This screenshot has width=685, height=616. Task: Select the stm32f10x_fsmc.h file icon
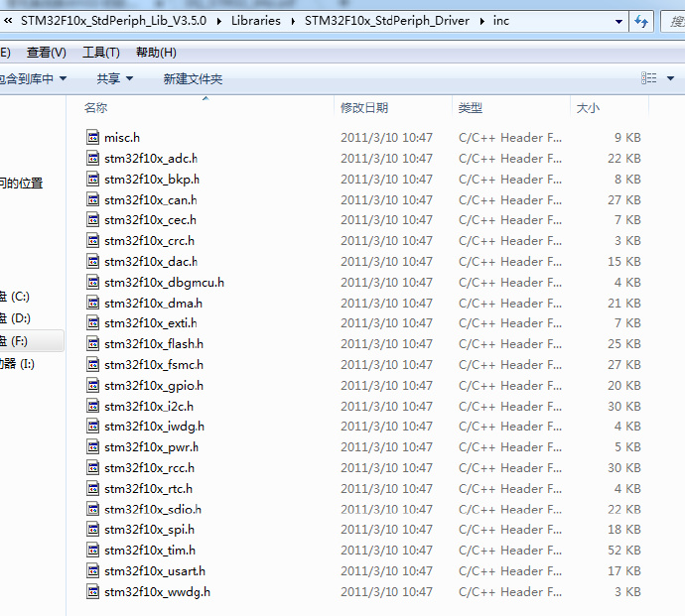92,364
